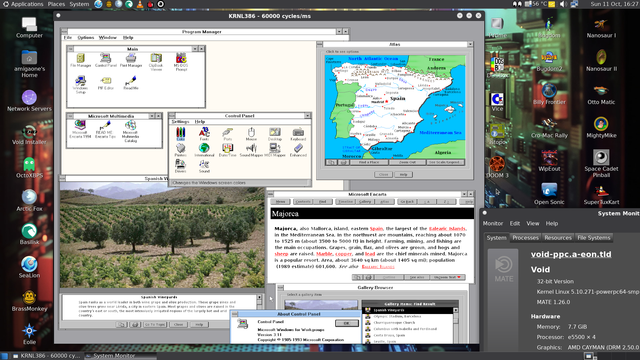This screenshot has width=640, height=360.
Task: Open the PIF Editor icon
Action: [106, 83]
